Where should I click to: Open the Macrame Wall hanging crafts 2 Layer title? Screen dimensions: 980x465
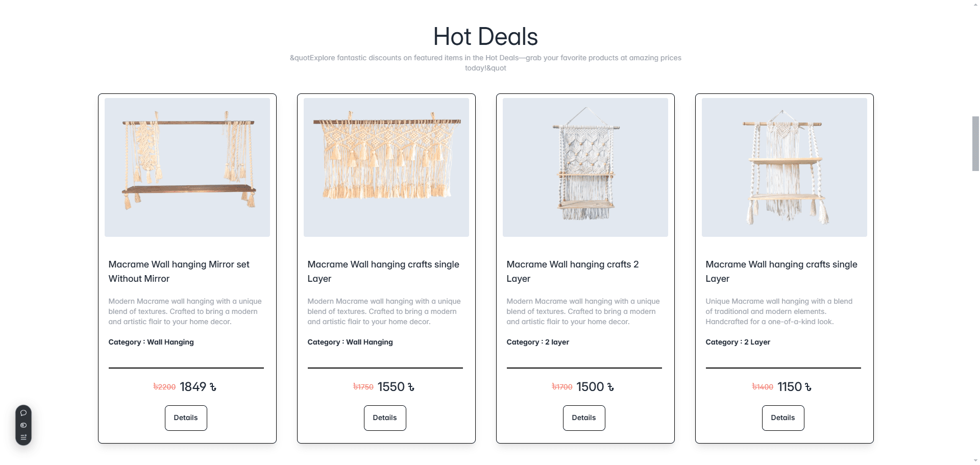pos(573,271)
